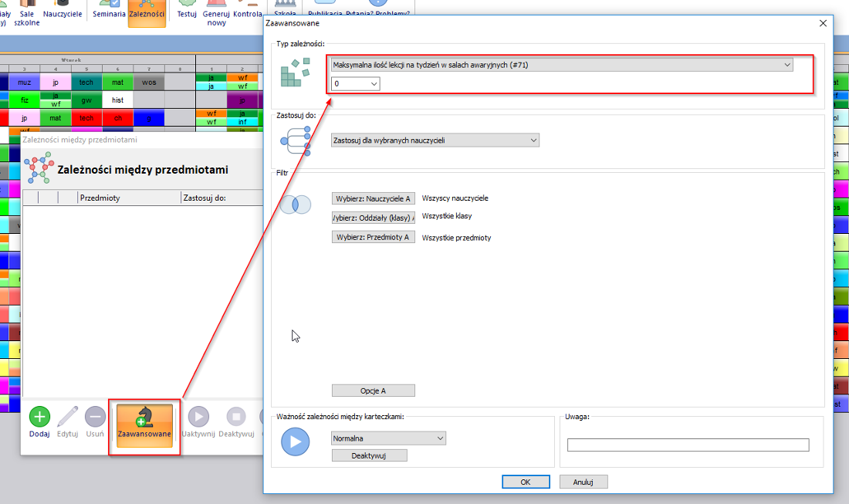Click the Usuń minus icon
The image size is (849, 504).
pos(95,418)
